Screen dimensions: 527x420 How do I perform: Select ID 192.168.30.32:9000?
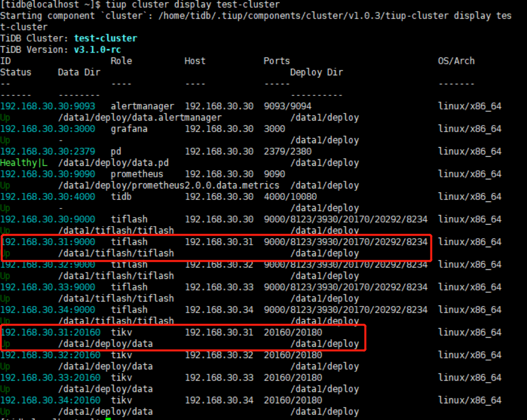[48, 265]
